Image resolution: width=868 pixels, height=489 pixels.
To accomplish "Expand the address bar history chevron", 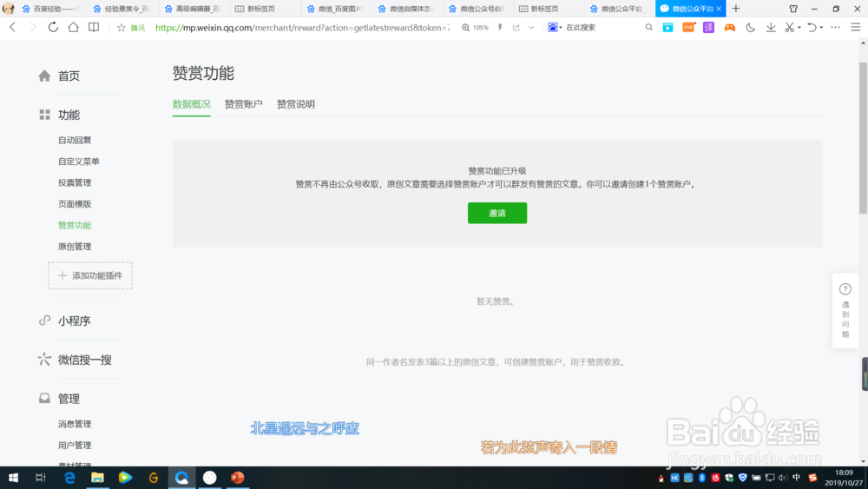I will tap(531, 27).
